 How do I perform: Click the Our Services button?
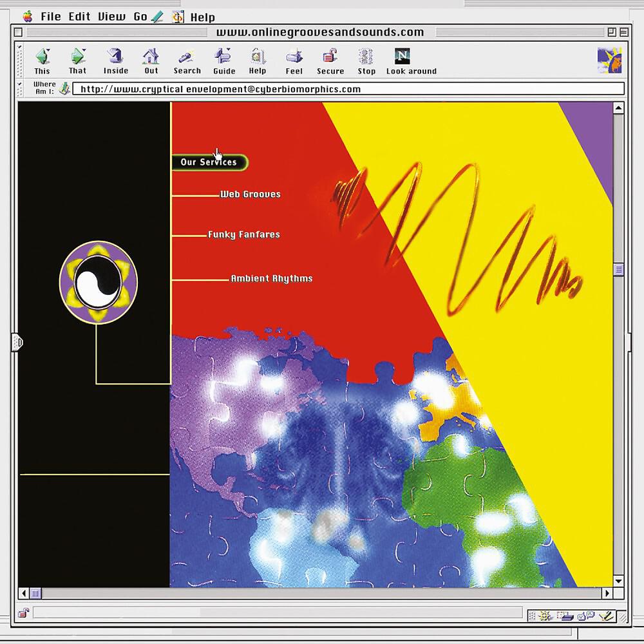[209, 162]
